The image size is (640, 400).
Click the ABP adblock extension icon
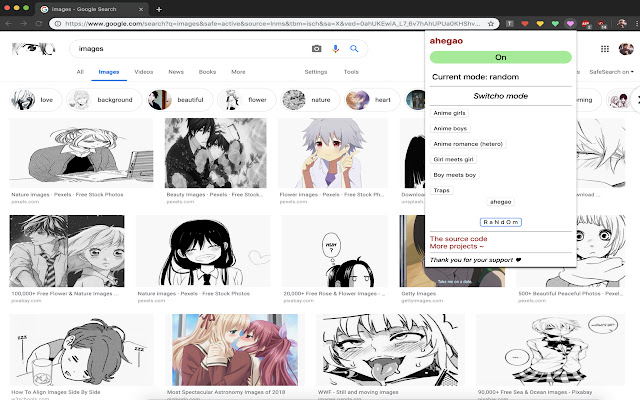pyautogui.click(x=586, y=24)
